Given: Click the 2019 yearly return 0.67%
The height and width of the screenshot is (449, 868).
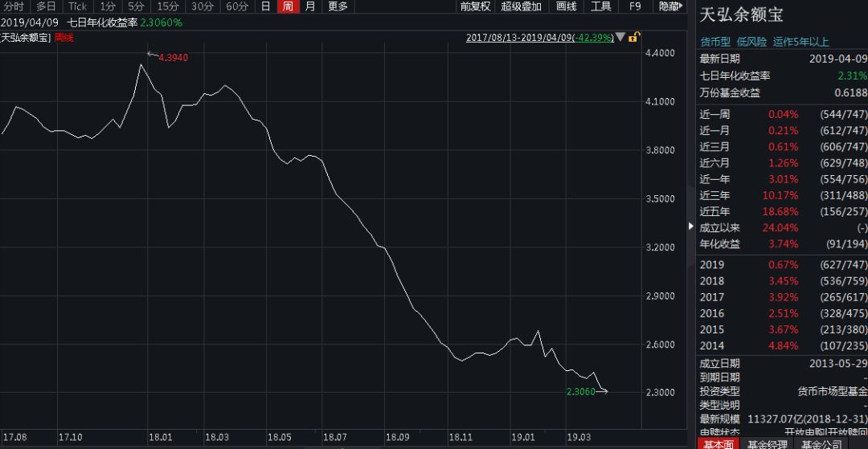Looking at the screenshot, I should tap(783, 264).
